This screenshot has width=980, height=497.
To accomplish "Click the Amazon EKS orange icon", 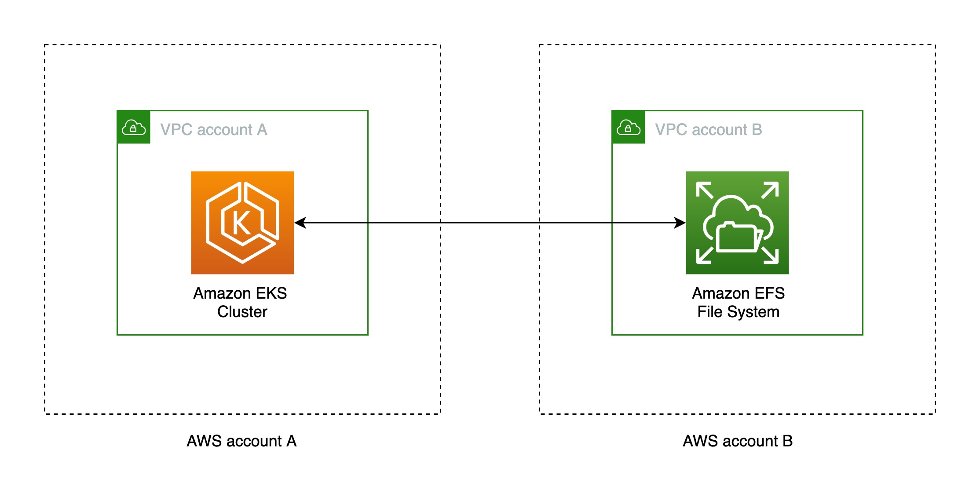I will (242, 223).
